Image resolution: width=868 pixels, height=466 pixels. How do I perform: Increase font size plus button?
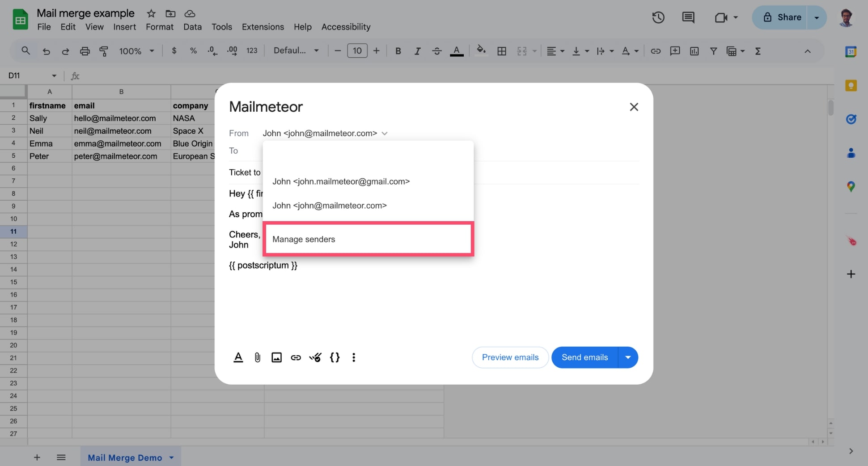click(x=377, y=51)
